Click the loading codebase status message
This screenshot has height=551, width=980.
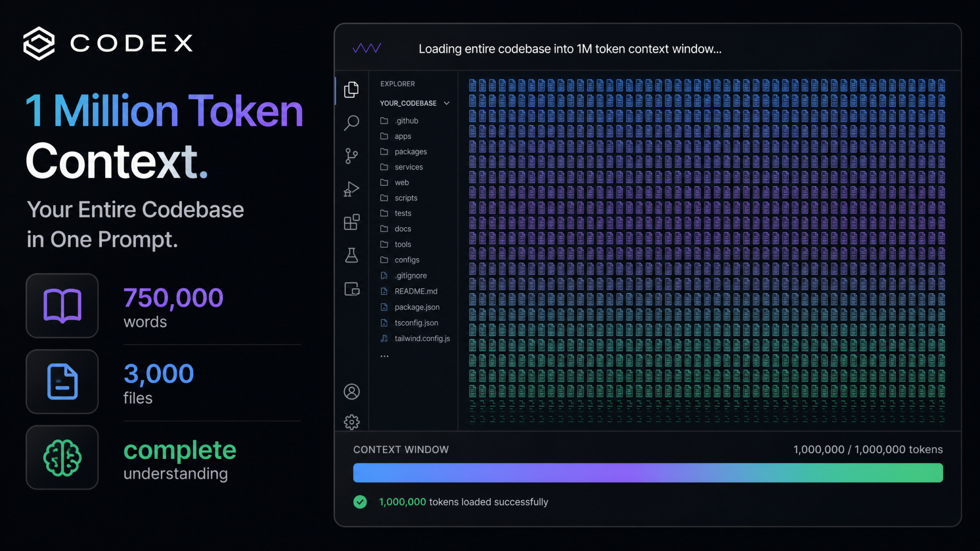pos(570,49)
